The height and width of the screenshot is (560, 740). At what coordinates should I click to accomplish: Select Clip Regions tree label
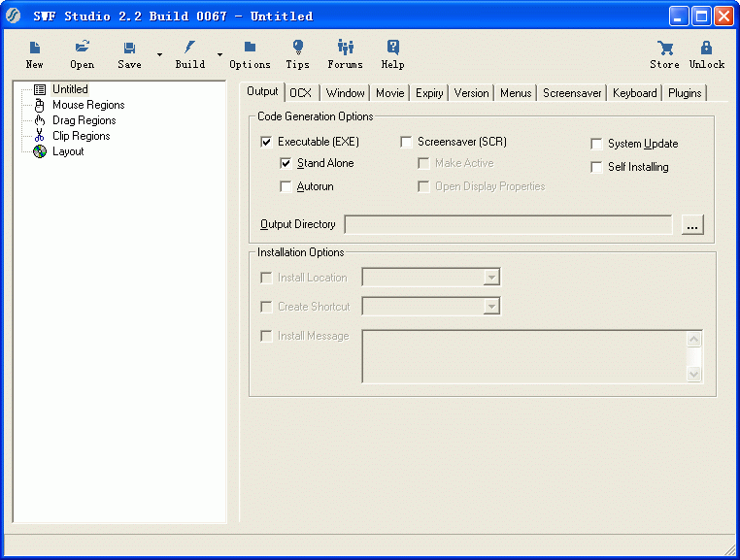[x=82, y=136]
